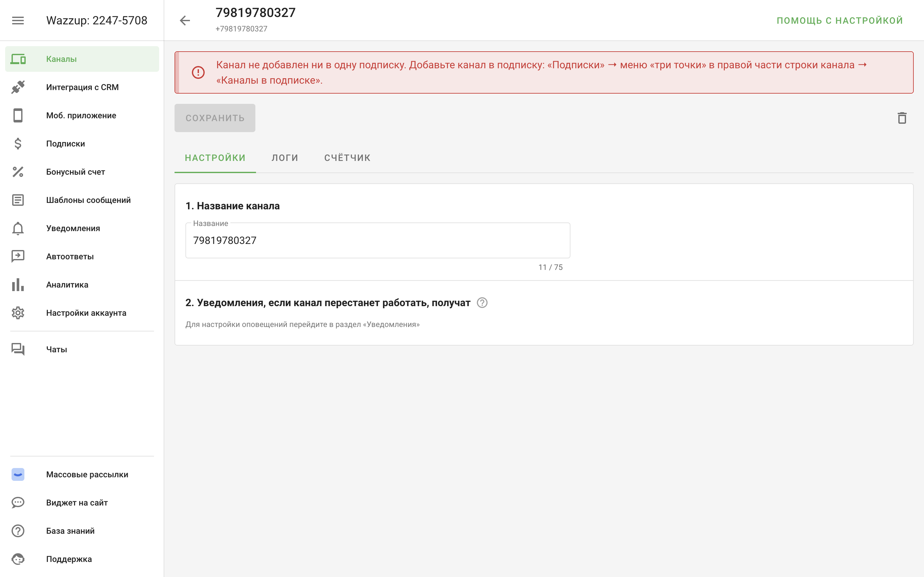Click the channel Название input field
The image size is (924, 577).
pyautogui.click(x=377, y=240)
